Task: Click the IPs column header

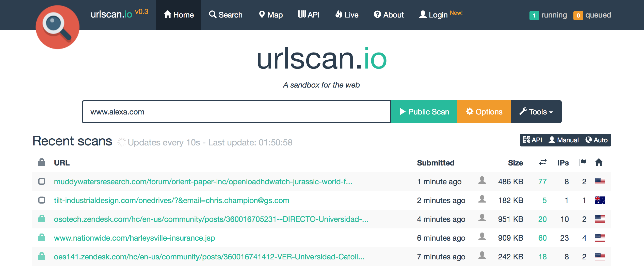Action: 563,163
